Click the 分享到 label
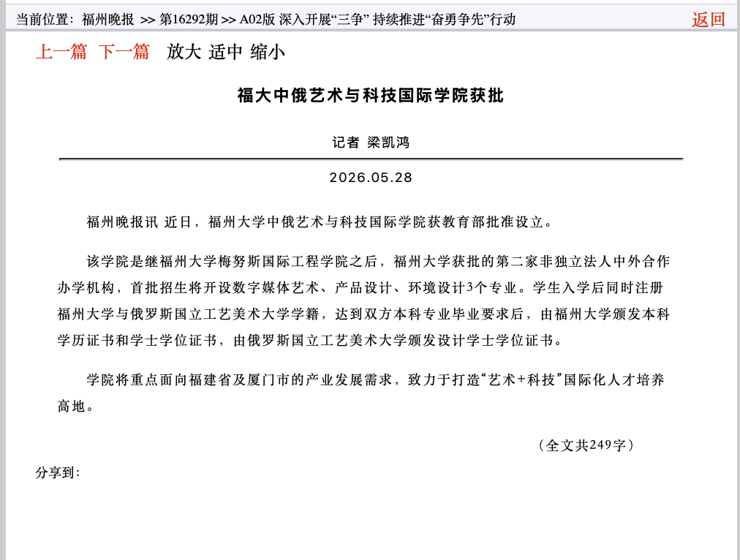This screenshot has width=740, height=560. (58, 472)
